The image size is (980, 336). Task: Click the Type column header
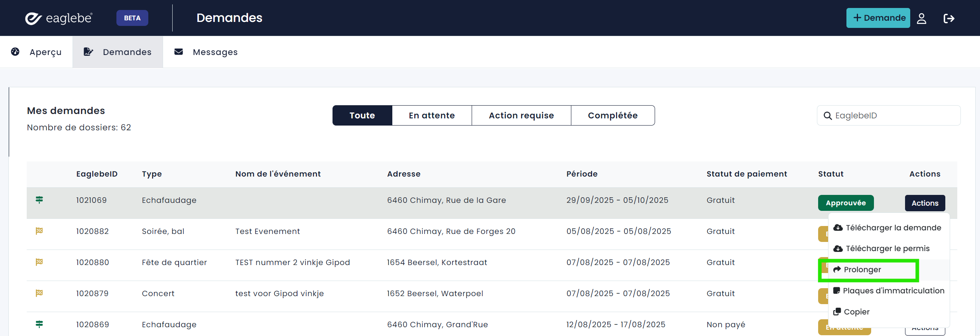[x=152, y=174]
